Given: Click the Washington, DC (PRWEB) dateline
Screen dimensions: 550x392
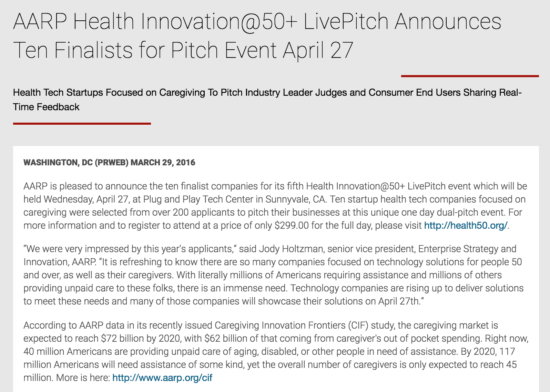Looking at the screenshot, I should 77,163.
